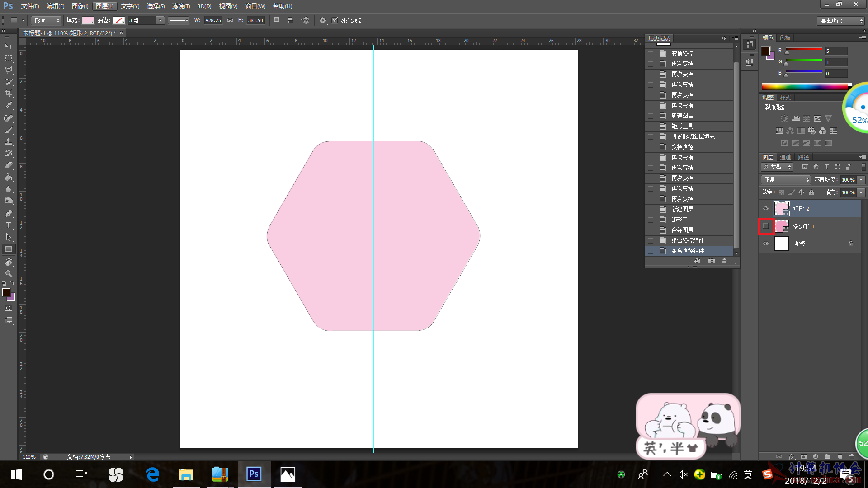868x488 pixels.
Task: Select the Lasso tool
Action: pos(9,70)
